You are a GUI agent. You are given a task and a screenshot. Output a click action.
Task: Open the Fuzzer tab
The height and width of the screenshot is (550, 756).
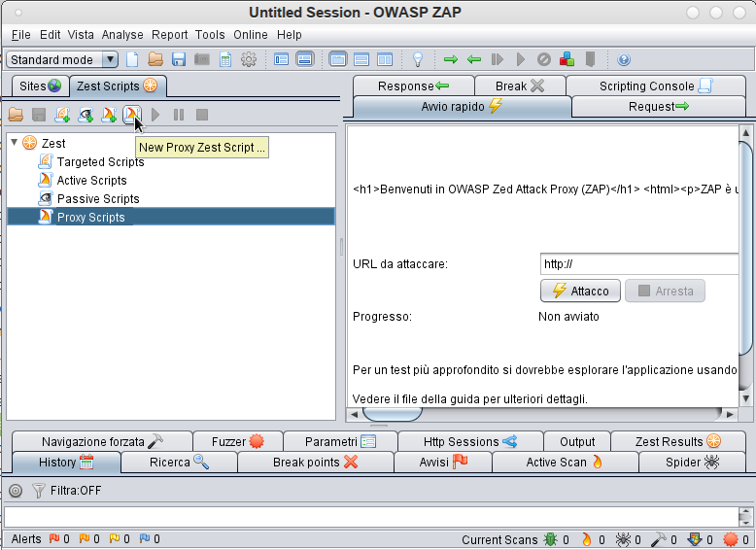pos(238,441)
